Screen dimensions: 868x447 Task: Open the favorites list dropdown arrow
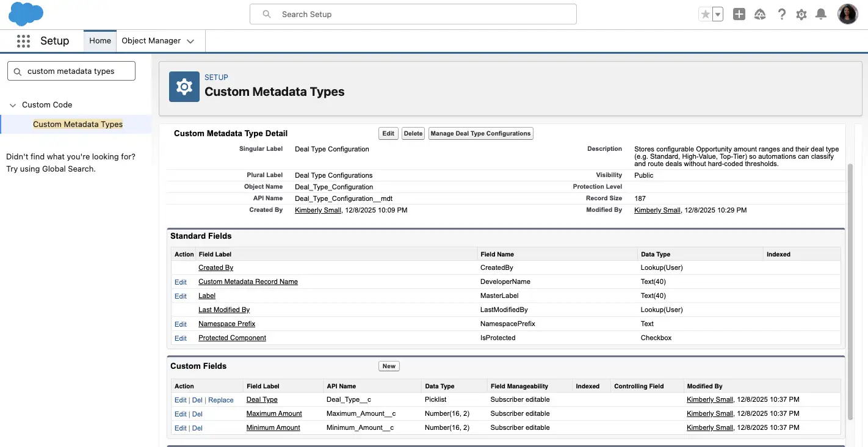coord(718,15)
